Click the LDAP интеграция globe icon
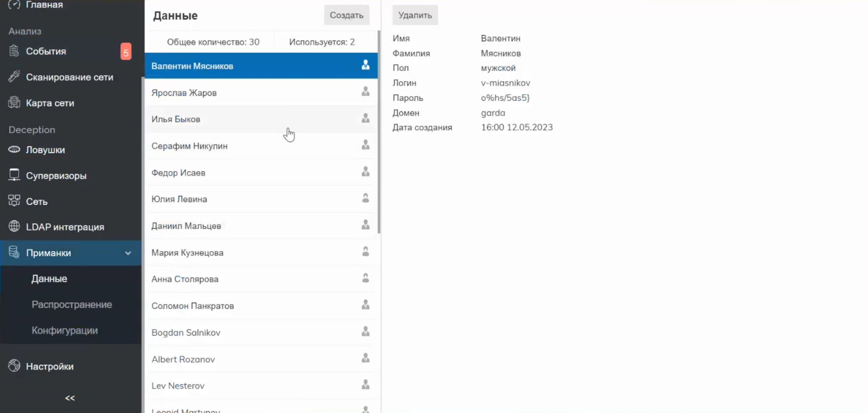The image size is (868, 413). [14, 226]
